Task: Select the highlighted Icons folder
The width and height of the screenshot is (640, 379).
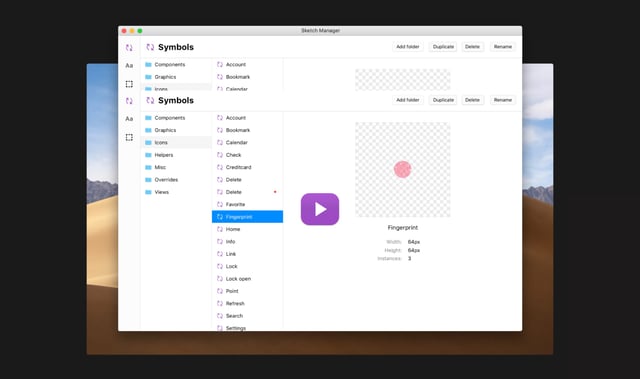Action: [x=176, y=142]
